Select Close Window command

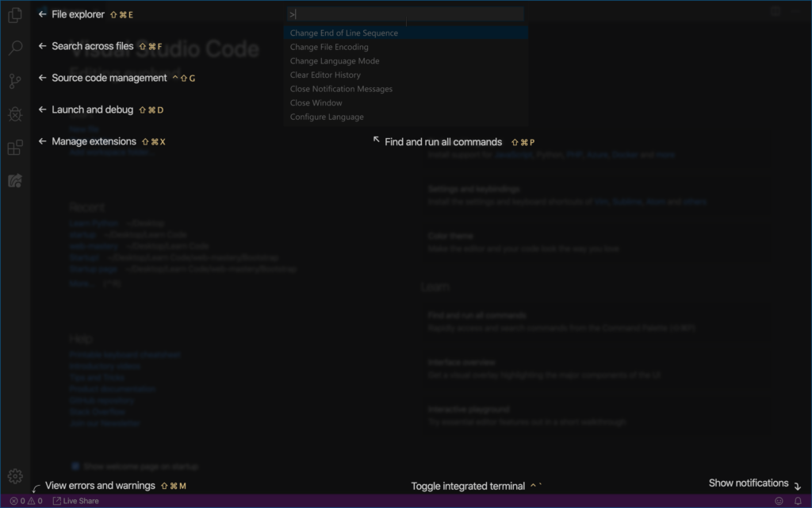[x=406, y=102]
